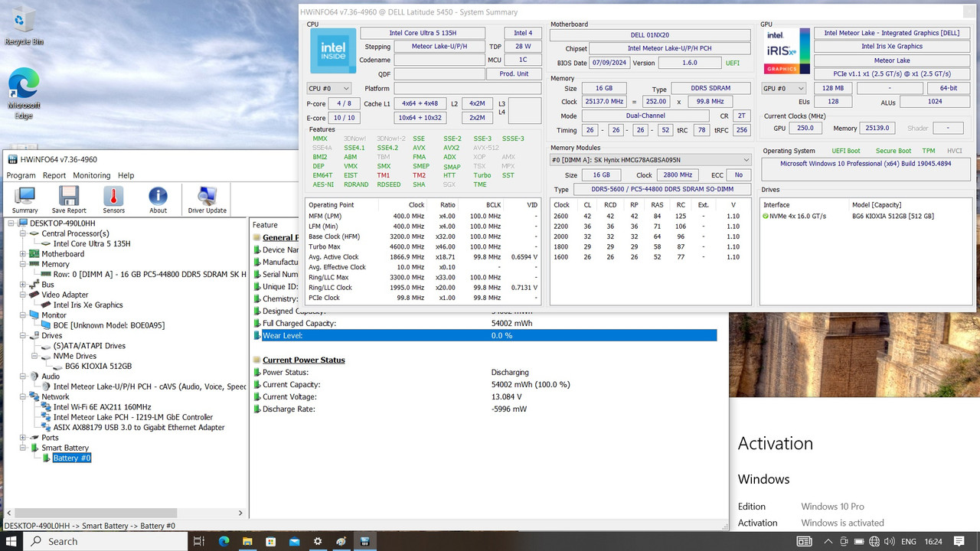Collapse the Smart Battery tree node
The height and width of the screenshot is (551, 980).
coord(23,448)
